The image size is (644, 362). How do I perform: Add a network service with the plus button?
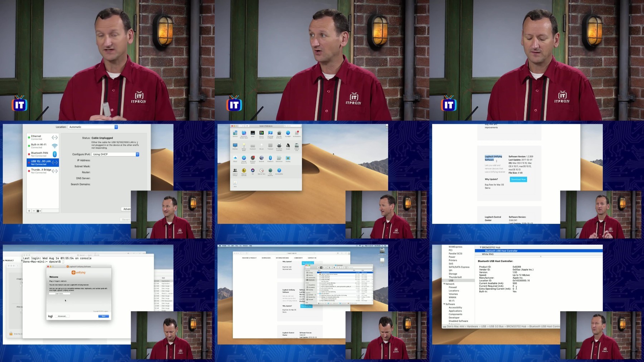pos(29,211)
